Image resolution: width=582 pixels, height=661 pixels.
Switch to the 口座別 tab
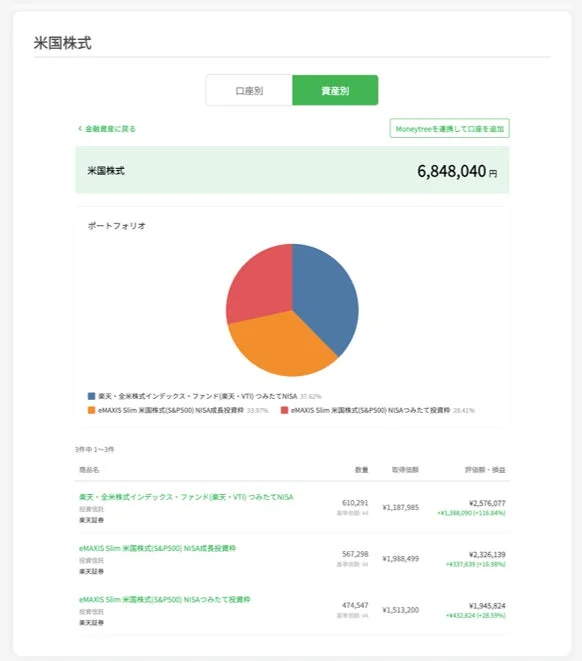click(x=249, y=90)
